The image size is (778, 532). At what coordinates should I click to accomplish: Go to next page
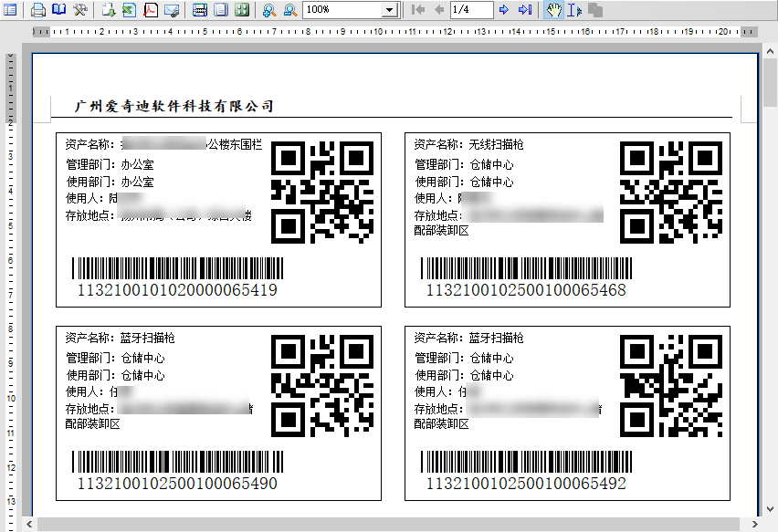[504, 9]
